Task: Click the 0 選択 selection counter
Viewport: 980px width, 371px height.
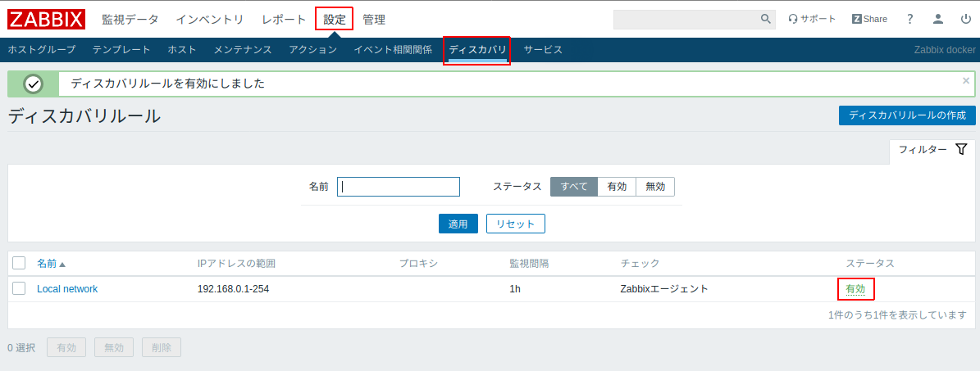Action: [21, 348]
